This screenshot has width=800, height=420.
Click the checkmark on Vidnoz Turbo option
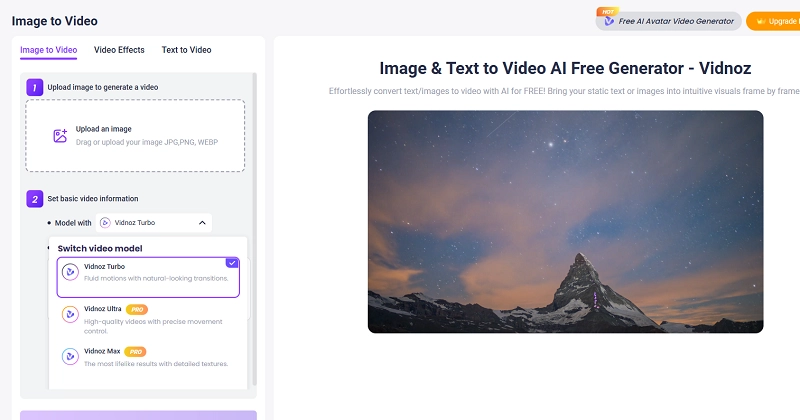pos(232,263)
